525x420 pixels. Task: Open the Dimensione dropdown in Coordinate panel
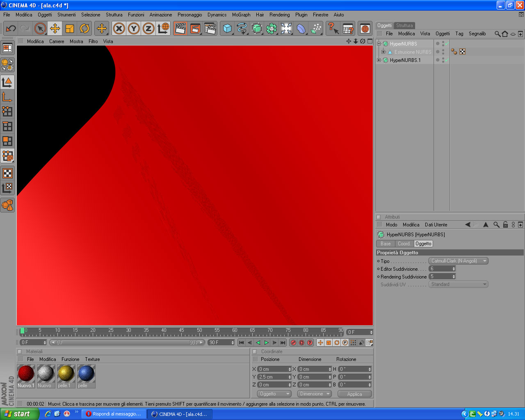point(314,394)
